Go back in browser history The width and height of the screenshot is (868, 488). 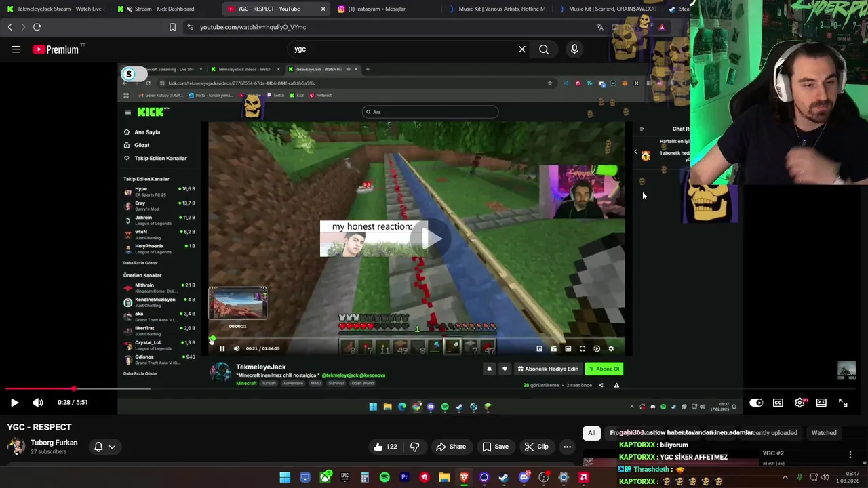[x=9, y=27]
